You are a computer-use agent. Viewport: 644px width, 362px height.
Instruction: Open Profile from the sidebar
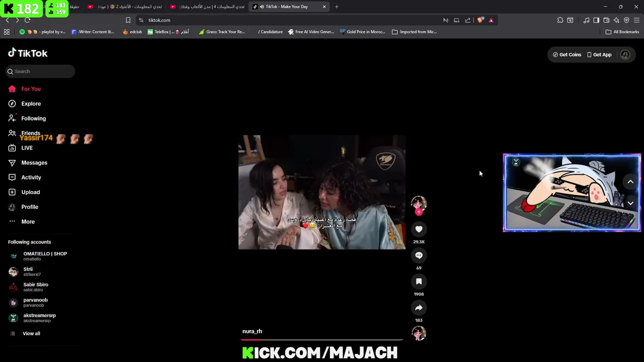pyautogui.click(x=24, y=207)
